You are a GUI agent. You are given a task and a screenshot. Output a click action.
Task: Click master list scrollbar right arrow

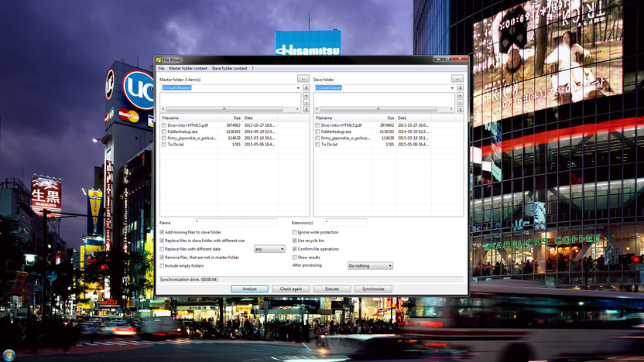pos(298,109)
